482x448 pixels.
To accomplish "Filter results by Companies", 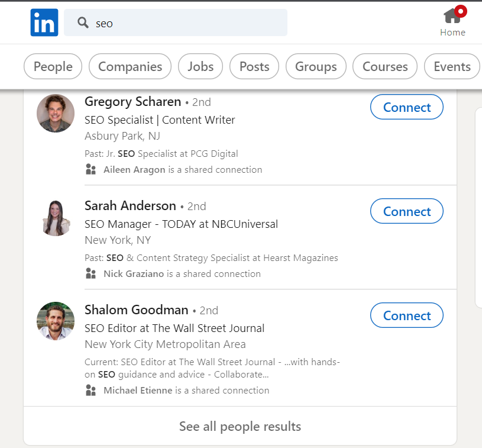I will click(130, 66).
